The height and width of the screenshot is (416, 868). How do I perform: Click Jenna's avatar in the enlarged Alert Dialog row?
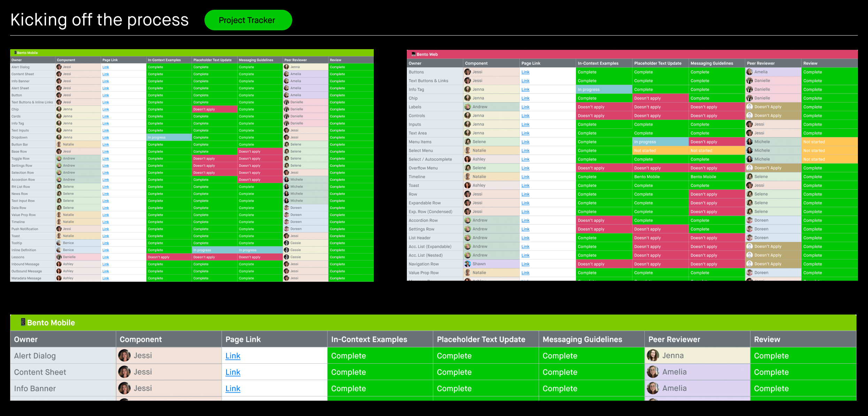pyautogui.click(x=653, y=355)
